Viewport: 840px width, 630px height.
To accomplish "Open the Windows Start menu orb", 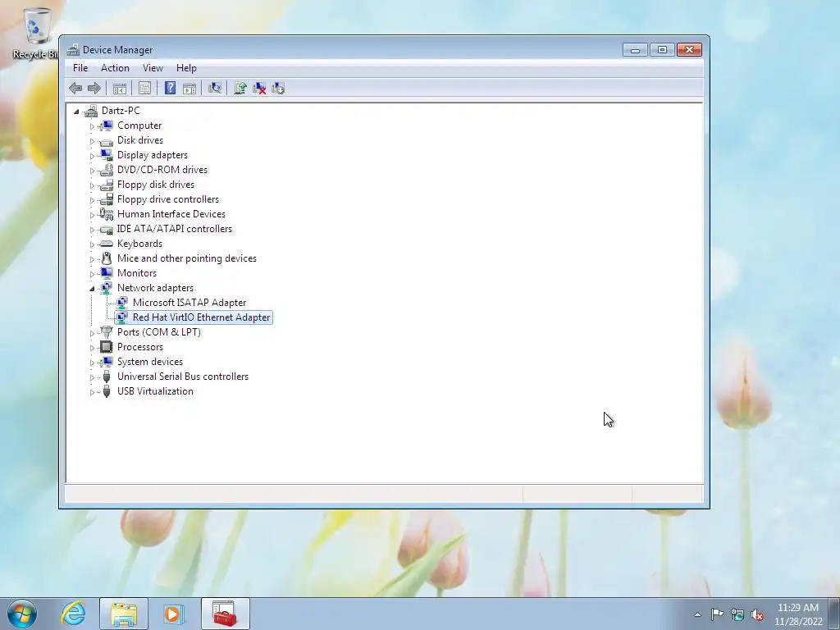I will pyautogui.click(x=22, y=614).
